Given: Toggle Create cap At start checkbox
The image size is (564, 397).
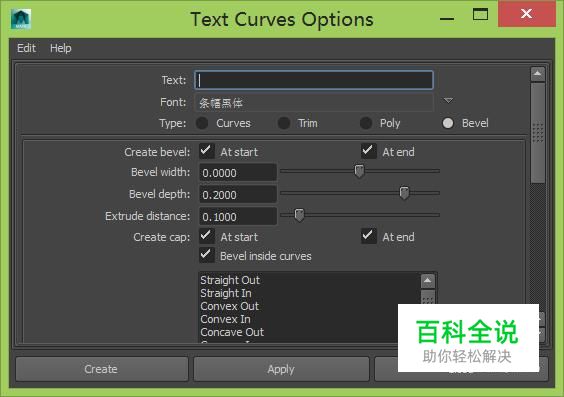Looking at the screenshot, I should click(207, 236).
